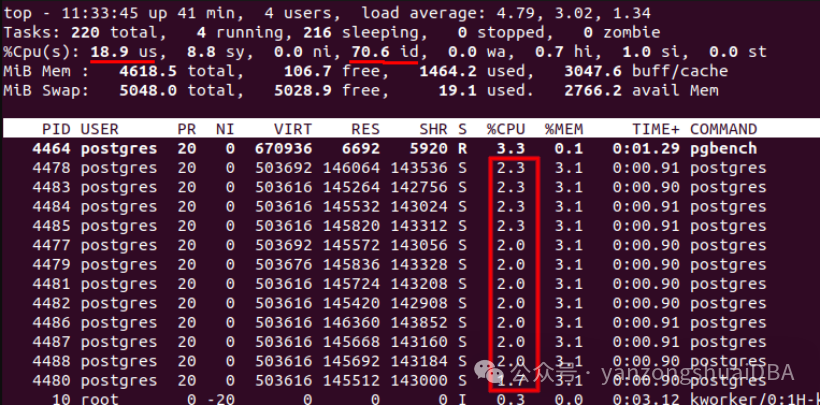Click the SHR column header
820x405 pixels.
point(433,129)
